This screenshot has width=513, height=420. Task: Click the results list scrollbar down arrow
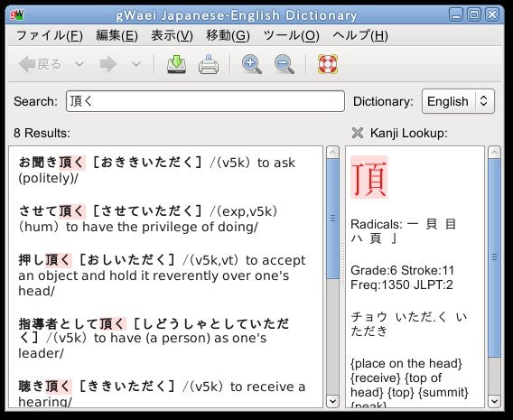(x=332, y=401)
